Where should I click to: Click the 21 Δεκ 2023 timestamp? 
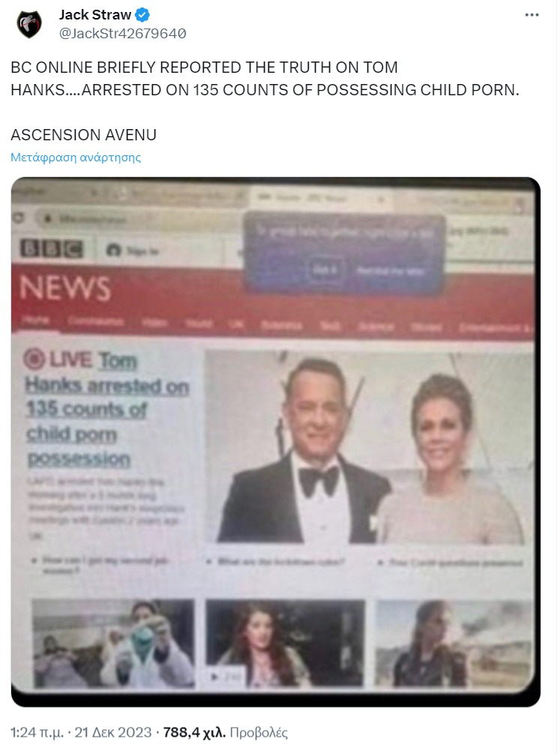coord(113,732)
